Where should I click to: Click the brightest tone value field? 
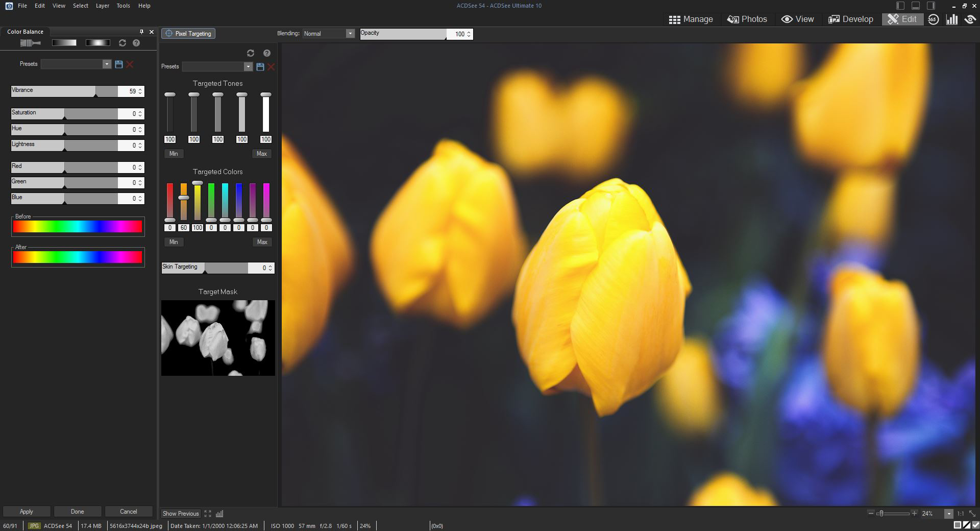(x=266, y=139)
